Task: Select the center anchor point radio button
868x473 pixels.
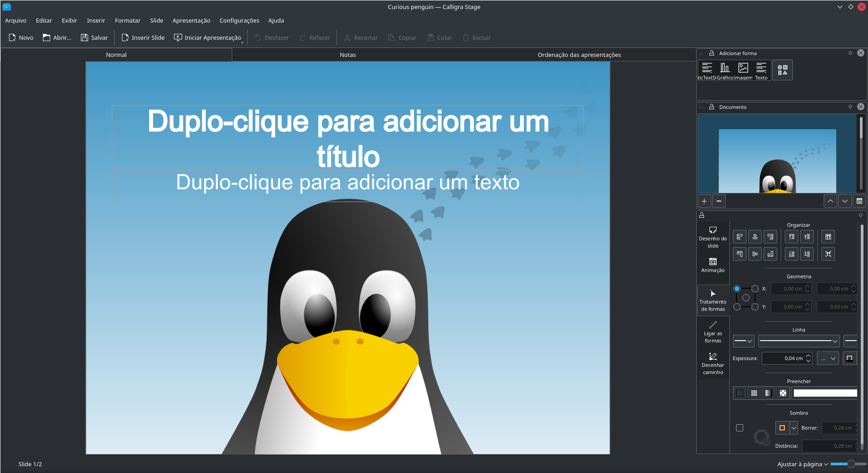Action: [746, 298]
